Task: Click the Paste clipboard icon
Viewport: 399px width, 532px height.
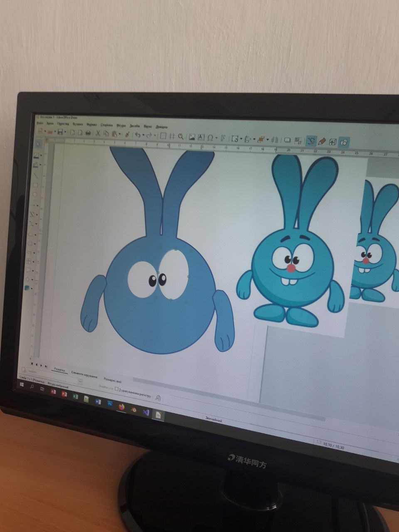Action: pyautogui.click(x=114, y=134)
